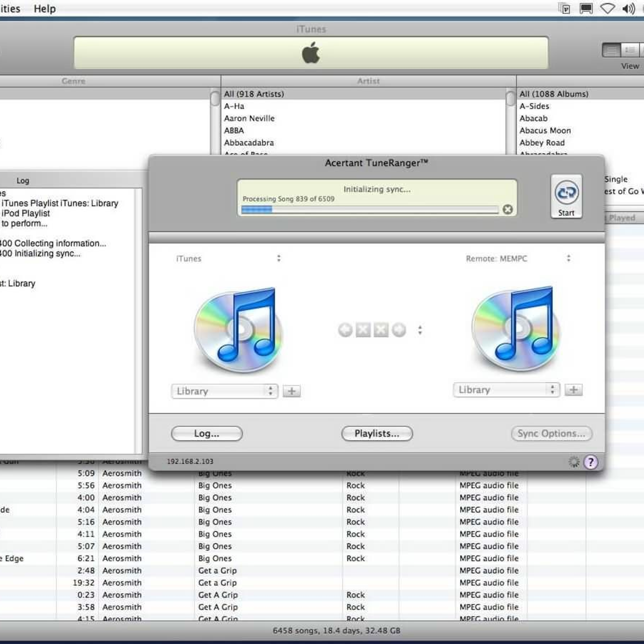Click the 19:32 Aerosmith Get a Grip row
The height and width of the screenshot is (644, 644).
[322, 582]
